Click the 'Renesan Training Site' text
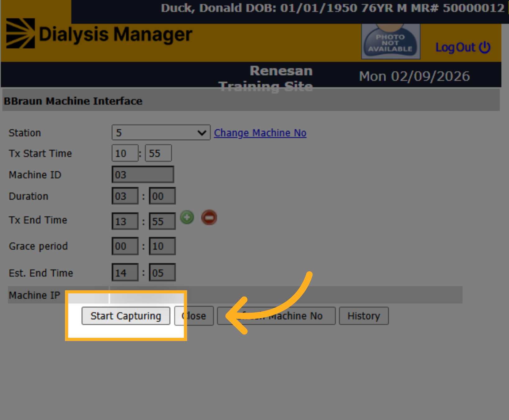This screenshot has height=420, width=509. [x=266, y=78]
